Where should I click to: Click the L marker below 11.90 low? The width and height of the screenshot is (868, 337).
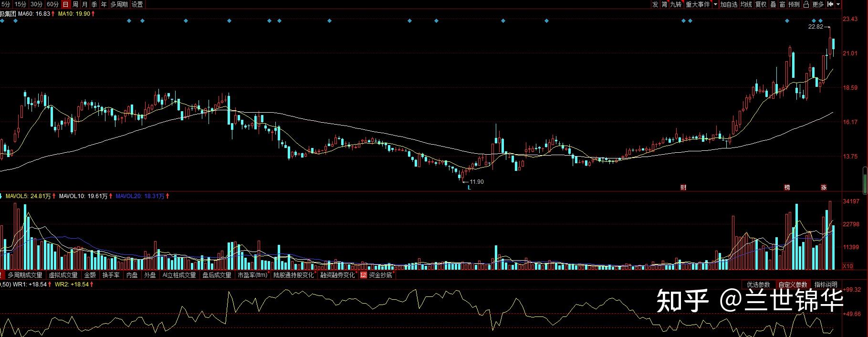click(469, 188)
